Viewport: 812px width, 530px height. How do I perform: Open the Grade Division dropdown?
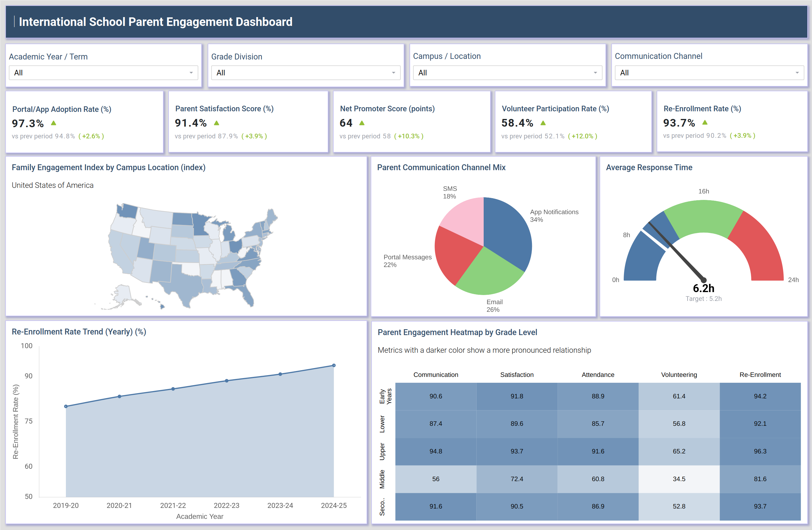306,73
